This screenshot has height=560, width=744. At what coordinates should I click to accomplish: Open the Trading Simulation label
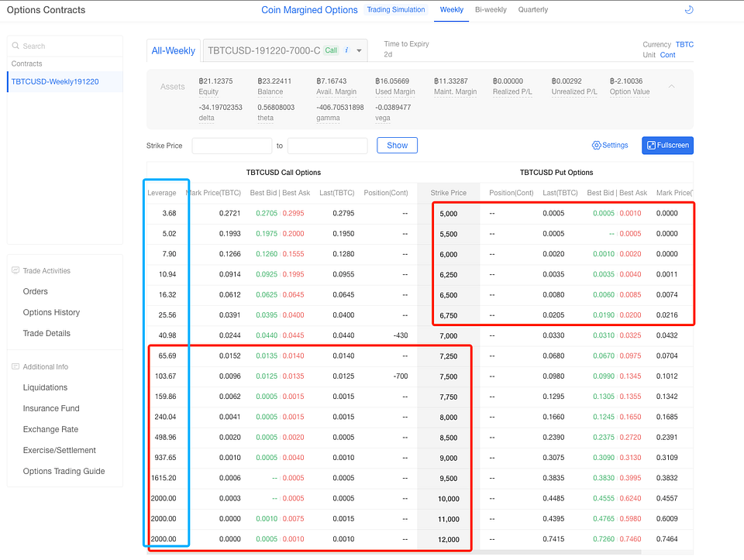coord(396,9)
